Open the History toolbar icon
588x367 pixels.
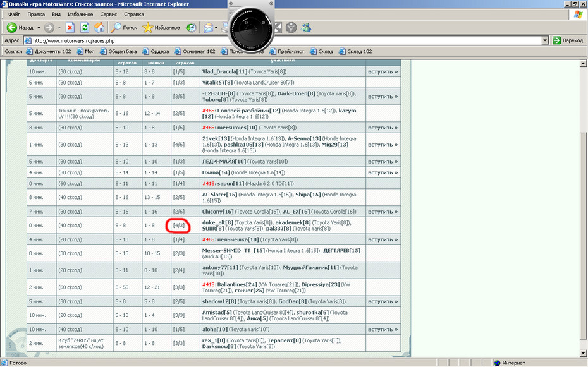pos(191,27)
